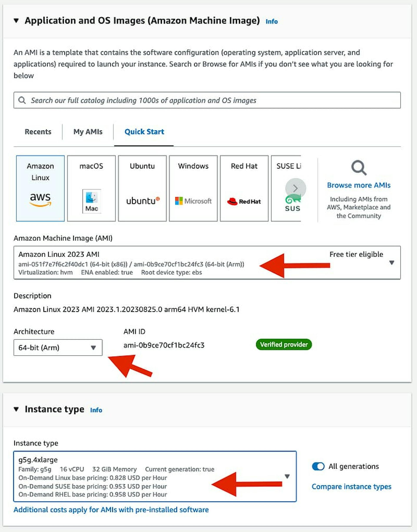The width and height of the screenshot is (417, 532).
Task: Collapse the Application and OS Images section
Action: [x=16, y=20]
